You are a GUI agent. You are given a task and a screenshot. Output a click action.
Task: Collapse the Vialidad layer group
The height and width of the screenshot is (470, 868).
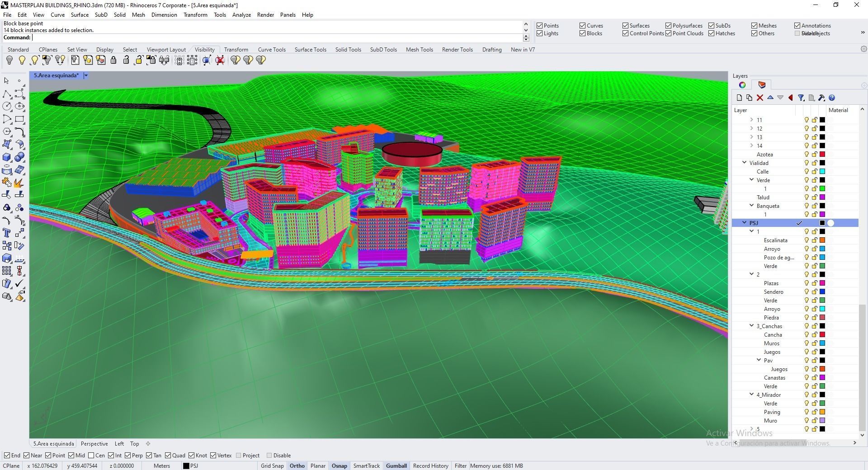tap(745, 163)
